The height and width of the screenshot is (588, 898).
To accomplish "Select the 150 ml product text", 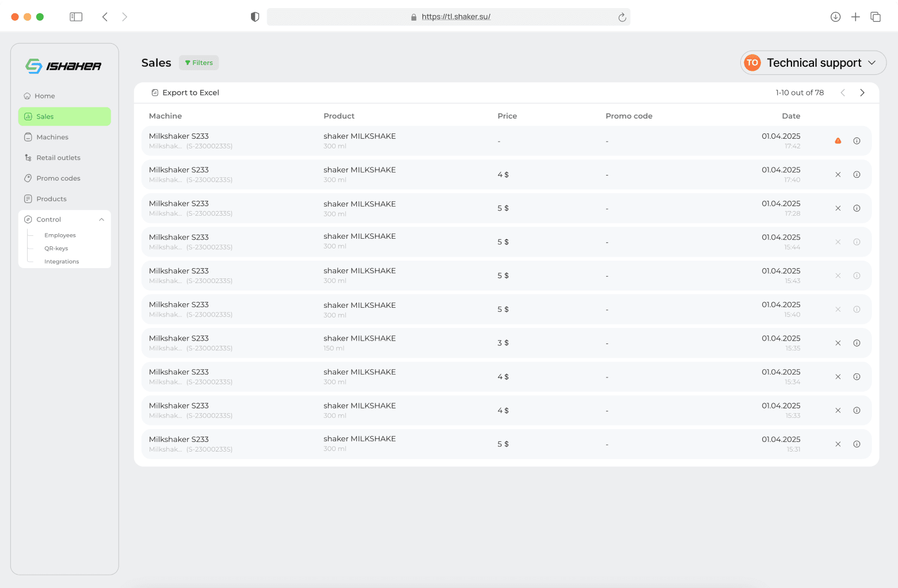I will [334, 349].
